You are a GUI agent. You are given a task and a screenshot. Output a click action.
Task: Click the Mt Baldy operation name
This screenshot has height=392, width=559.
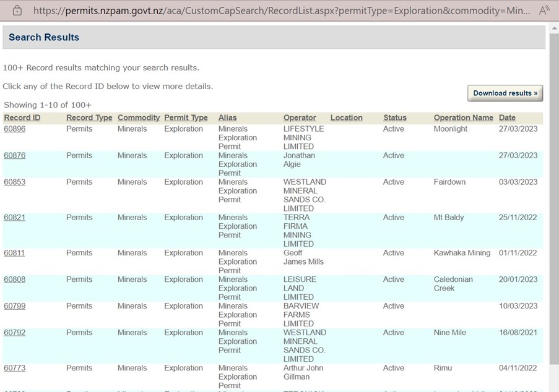(x=448, y=218)
